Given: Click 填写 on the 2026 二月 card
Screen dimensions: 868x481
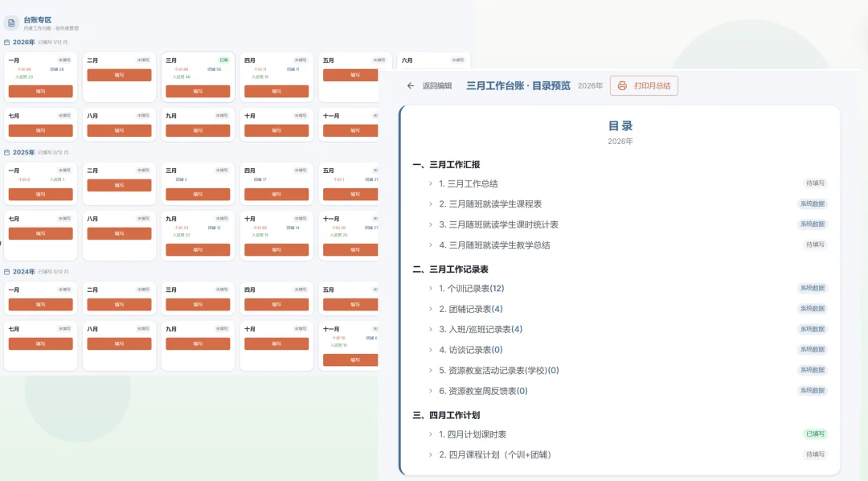Looking at the screenshot, I should coord(119,75).
